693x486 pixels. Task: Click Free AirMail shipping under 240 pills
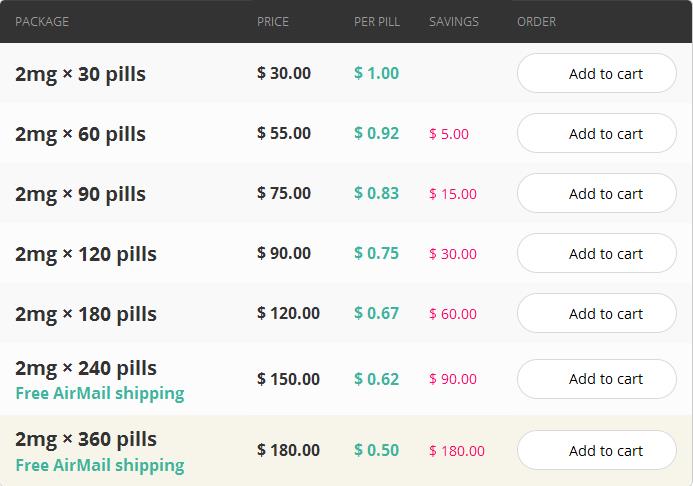(x=100, y=393)
